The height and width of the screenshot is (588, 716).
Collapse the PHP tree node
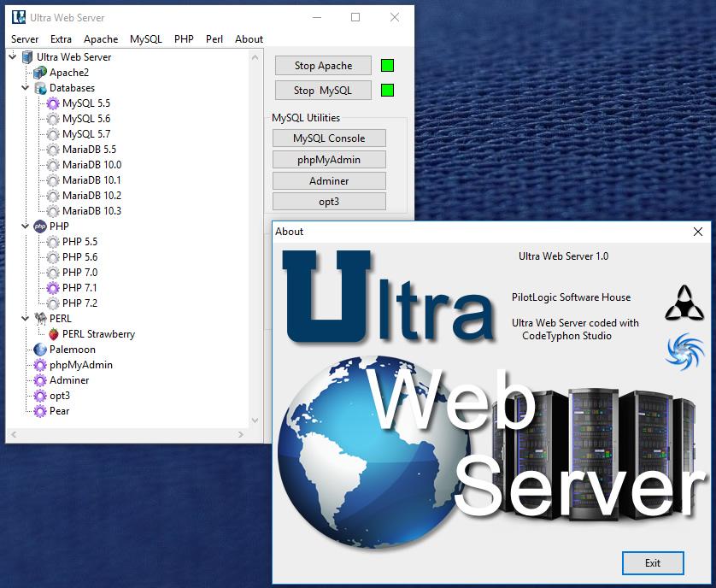pyautogui.click(x=25, y=226)
